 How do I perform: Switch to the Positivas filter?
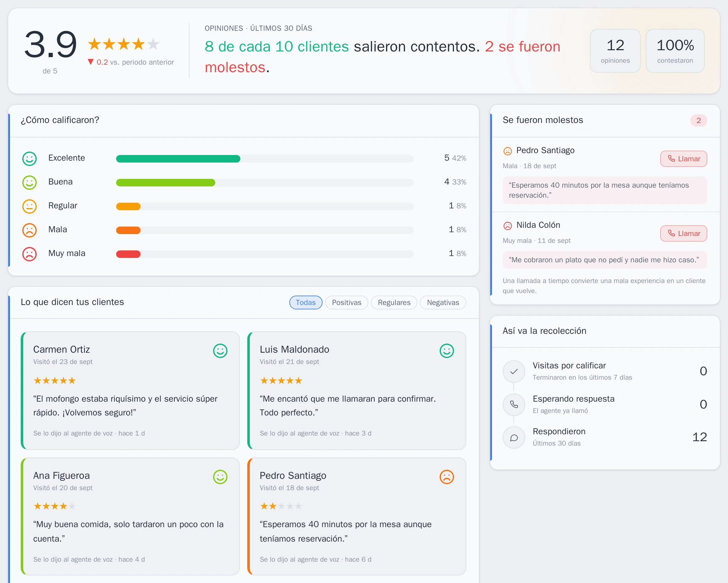[346, 302]
